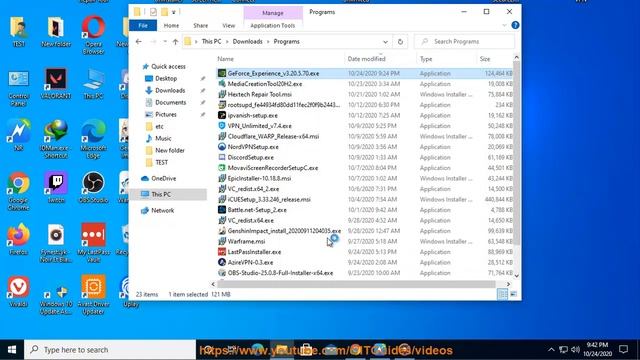Image resolution: width=640 pixels, height=360 pixels.
Task: Select Music in the navigation pane
Action: tap(163, 138)
